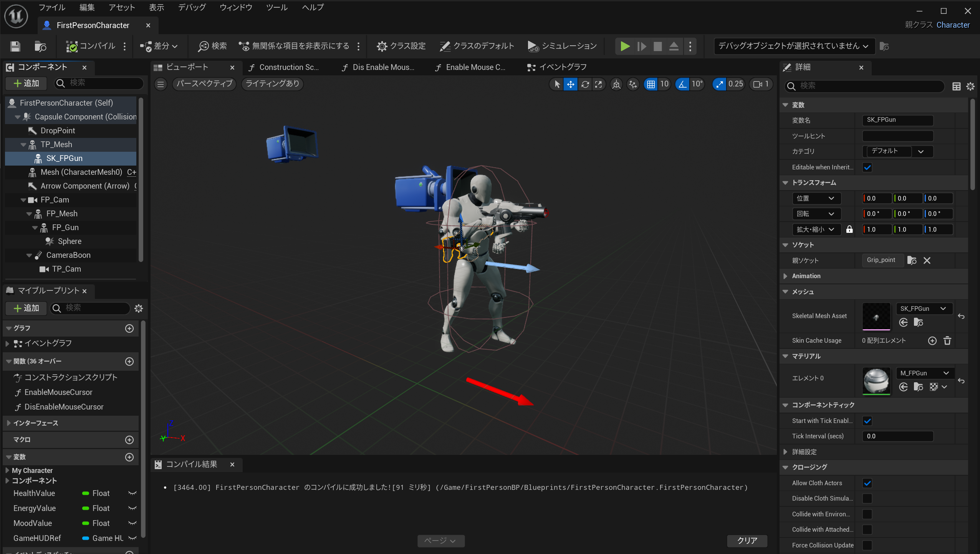Select the translate move gizmo tool
The height and width of the screenshot is (554, 980).
click(571, 84)
